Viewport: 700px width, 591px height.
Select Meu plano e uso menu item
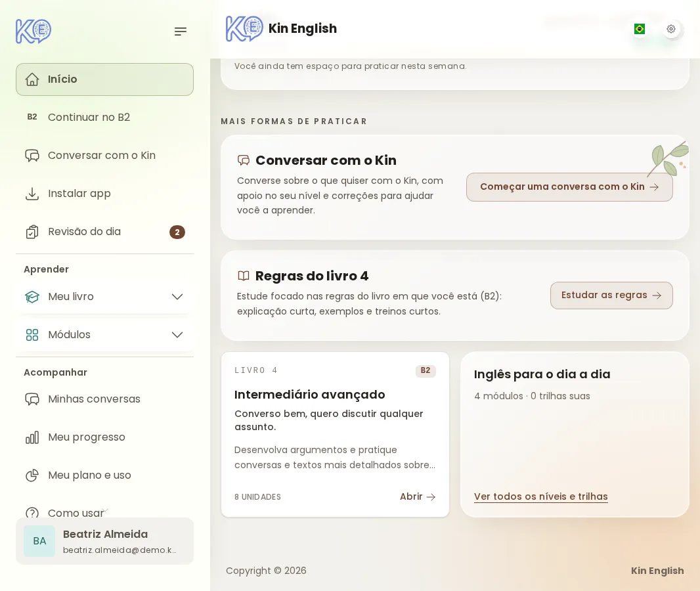click(105, 475)
